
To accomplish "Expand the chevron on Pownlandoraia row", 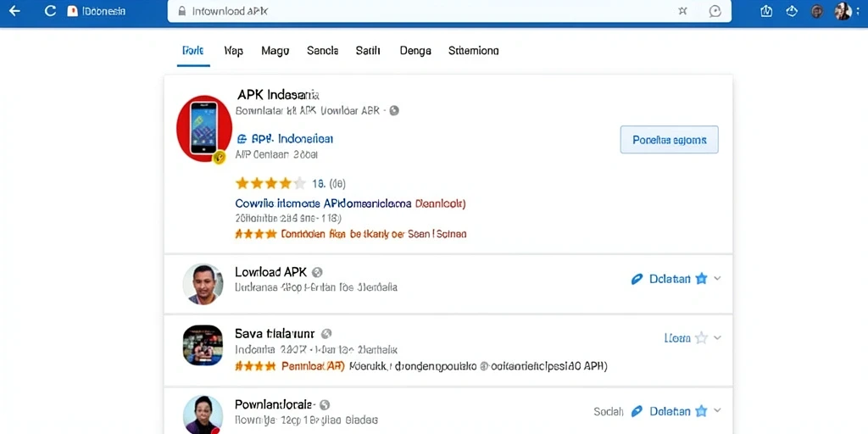I will click(x=717, y=411).
